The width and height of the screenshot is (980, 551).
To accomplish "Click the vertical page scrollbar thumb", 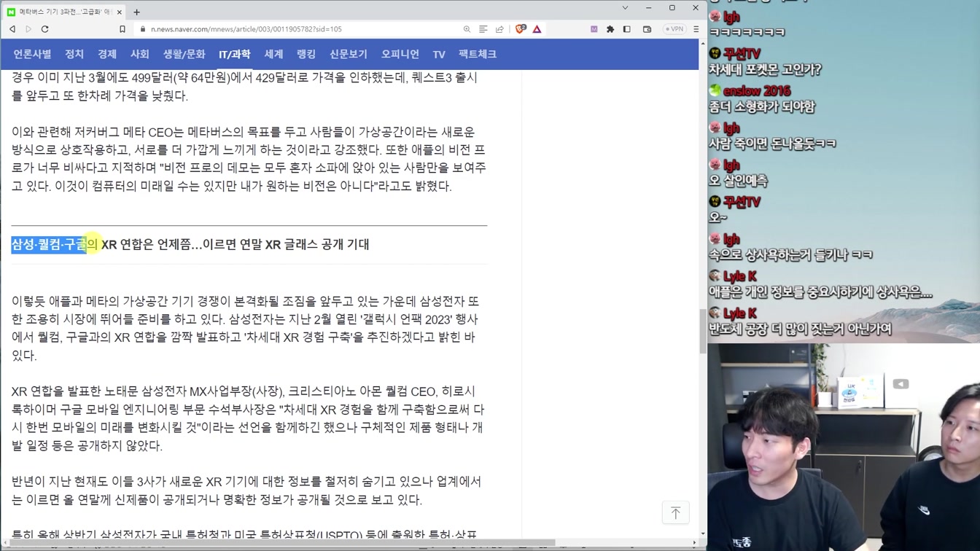I will (703, 332).
